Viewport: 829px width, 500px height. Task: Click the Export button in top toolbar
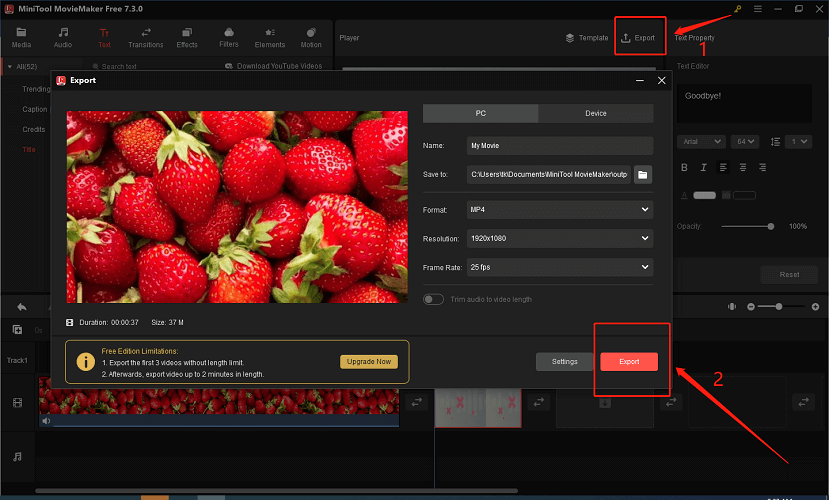tap(638, 38)
